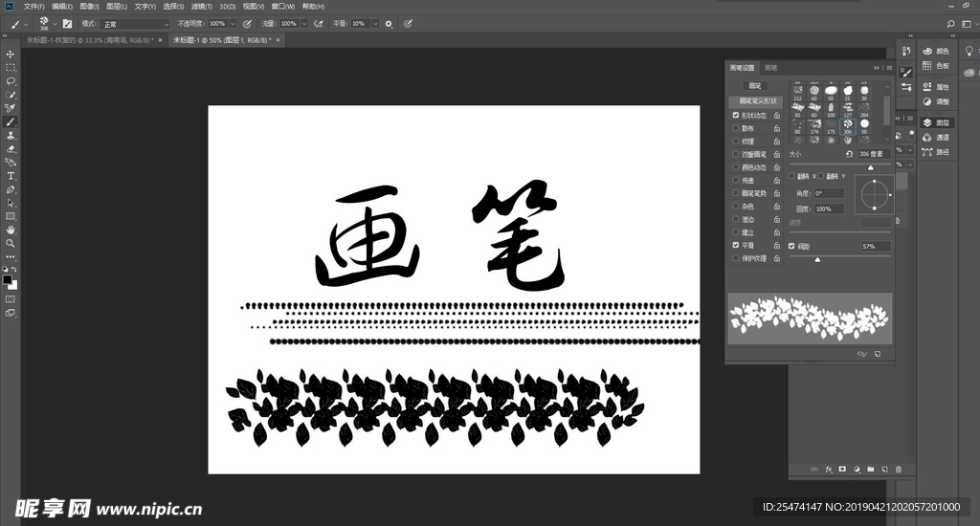Image resolution: width=980 pixels, height=526 pixels.
Task: Select the Clone Stamp tool
Action: (11, 136)
